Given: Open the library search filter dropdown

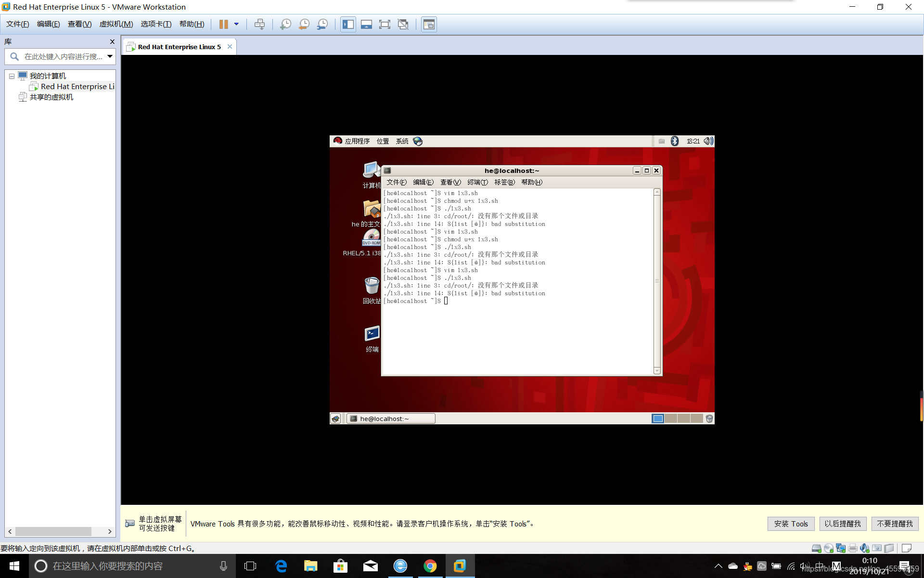Looking at the screenshot, I should pos(110,56).
